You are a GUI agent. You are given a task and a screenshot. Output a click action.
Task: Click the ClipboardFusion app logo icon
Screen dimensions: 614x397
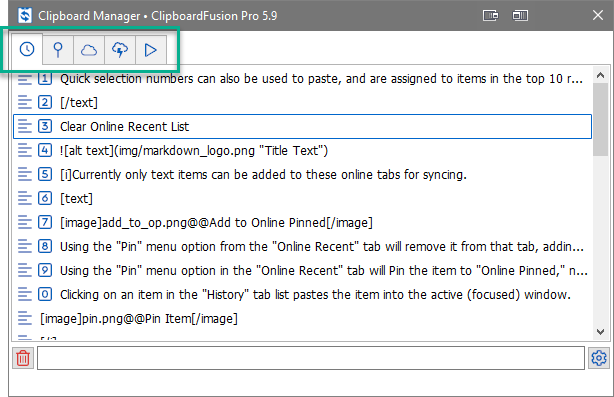(25, 16)
